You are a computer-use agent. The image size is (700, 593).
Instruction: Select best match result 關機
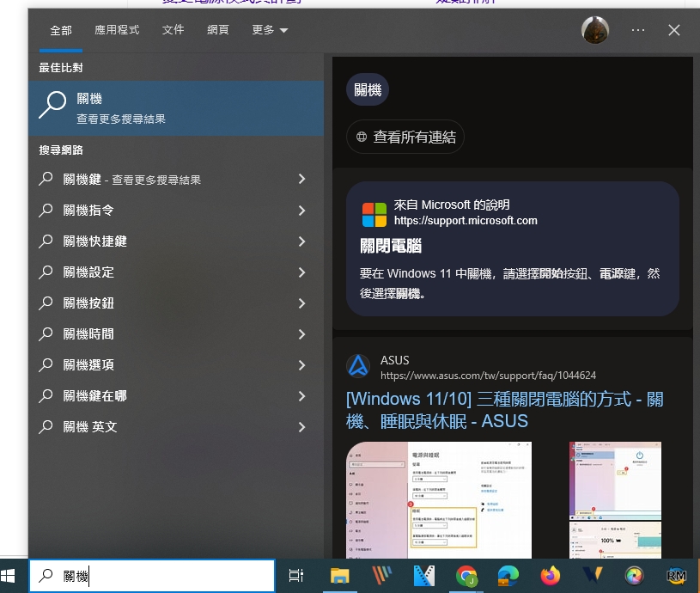pyautogui.click(x=176, y=108)
